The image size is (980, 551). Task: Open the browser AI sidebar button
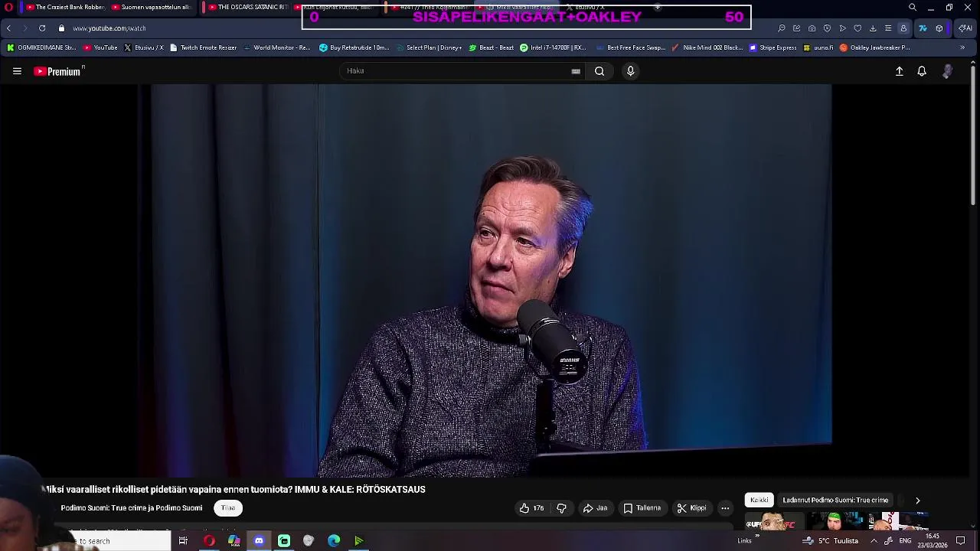pos(965,28)
